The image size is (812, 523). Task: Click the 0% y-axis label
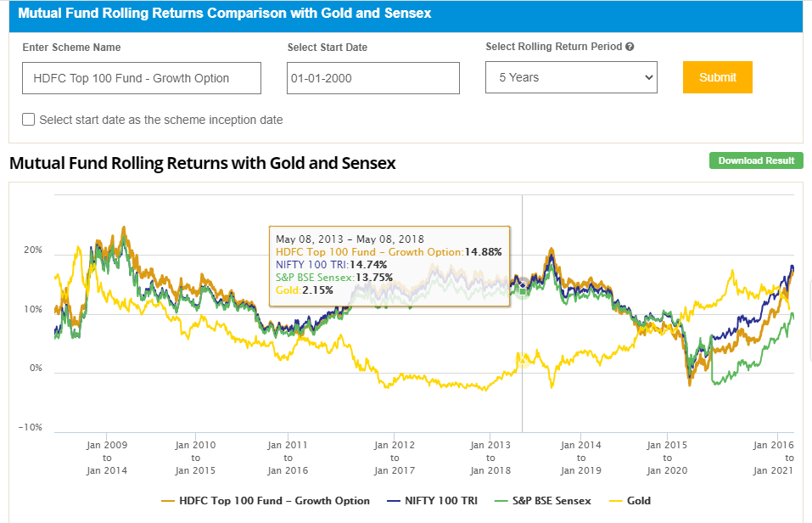tap(36, 368)
